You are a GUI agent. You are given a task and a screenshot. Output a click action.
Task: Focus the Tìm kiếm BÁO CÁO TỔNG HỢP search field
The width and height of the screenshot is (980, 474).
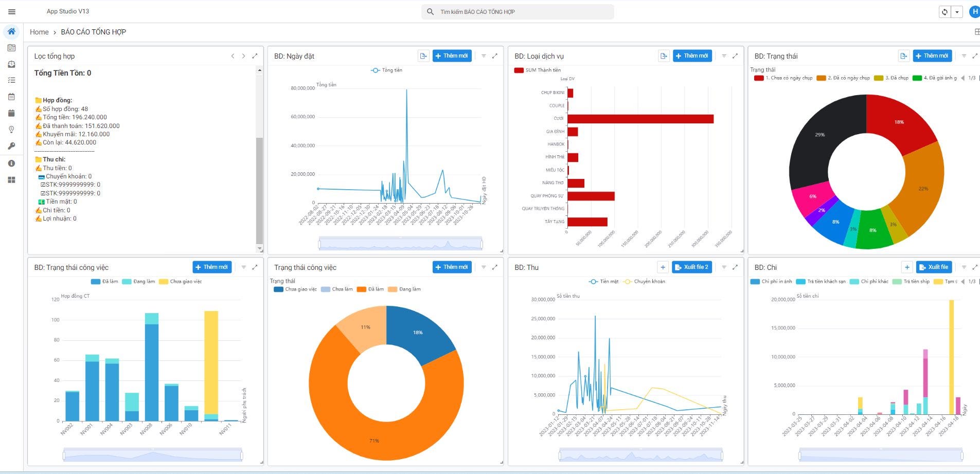[x=518, y=12]
